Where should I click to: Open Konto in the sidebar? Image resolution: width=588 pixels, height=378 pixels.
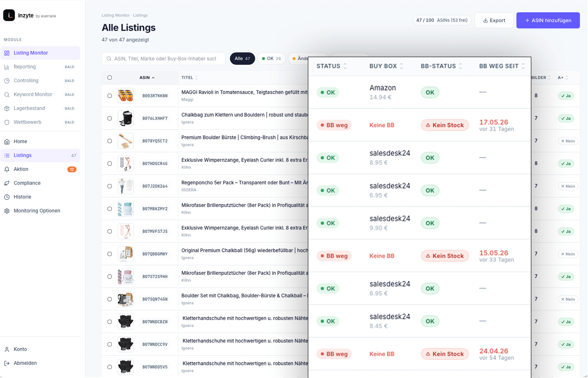tap(40, 349)
